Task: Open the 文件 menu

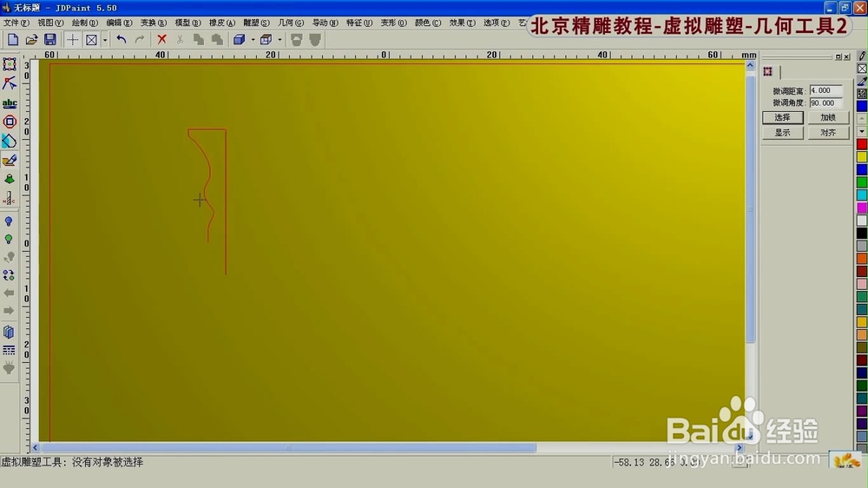Action: [16, 23]
